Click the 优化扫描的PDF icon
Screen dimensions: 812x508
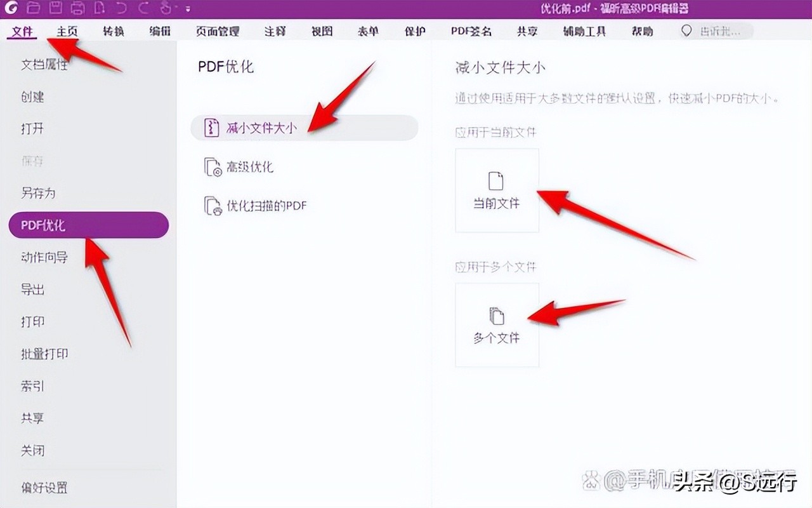coord(212,206)
